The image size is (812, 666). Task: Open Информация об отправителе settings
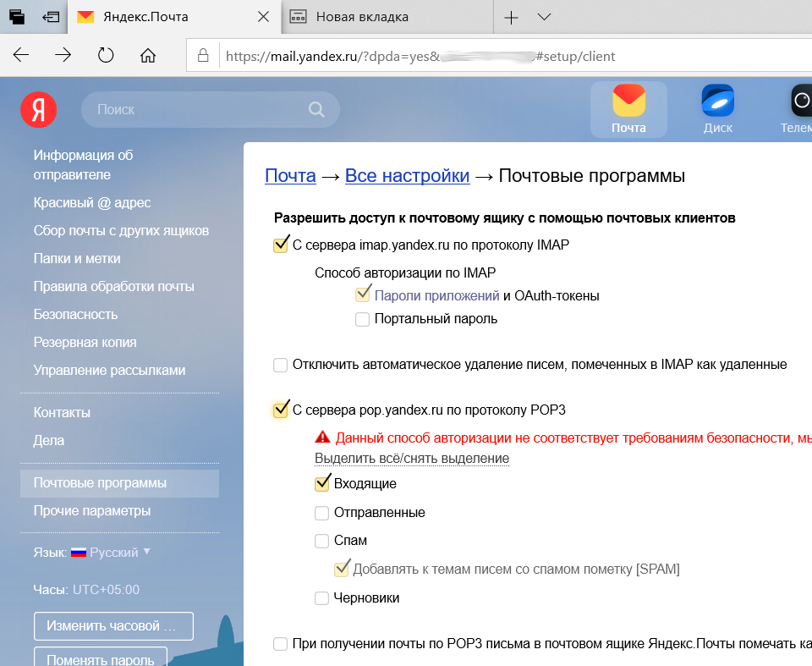click(x=83, y=165)
